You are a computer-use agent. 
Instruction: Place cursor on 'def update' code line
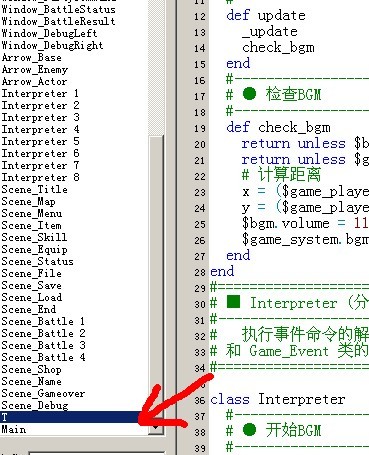click(x=266, y=15)
